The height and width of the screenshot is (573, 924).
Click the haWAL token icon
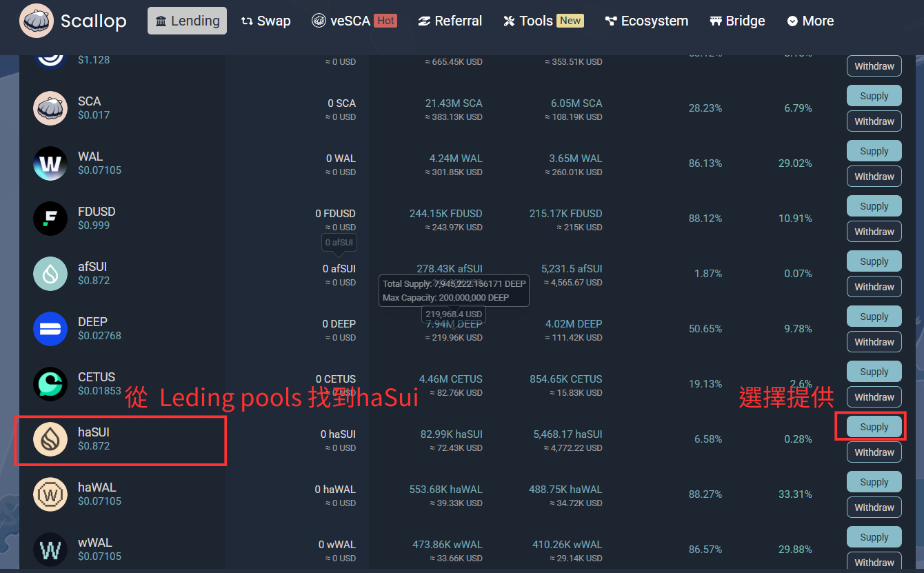(x=50, y=494)
